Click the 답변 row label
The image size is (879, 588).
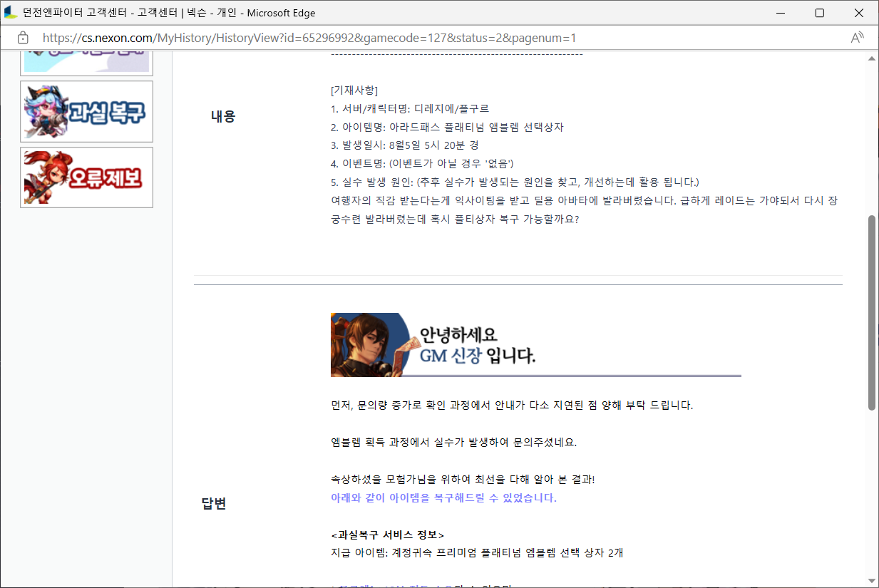pyautogui.click(x=214, y=504)
